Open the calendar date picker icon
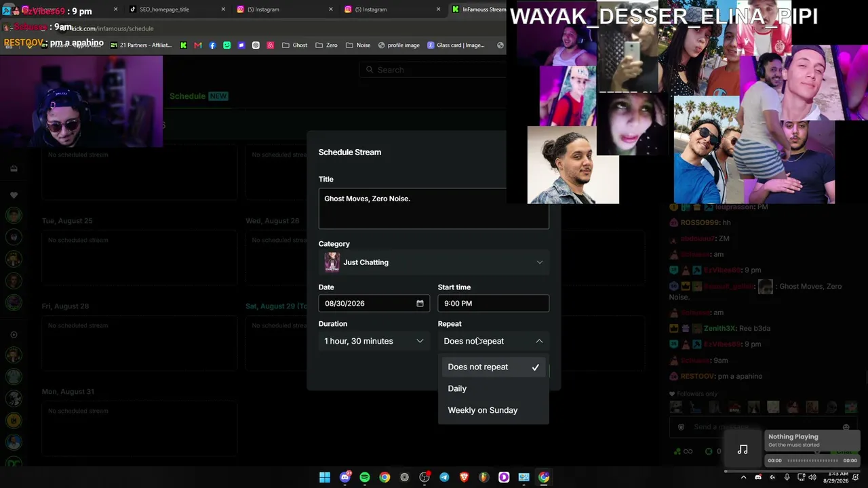868x488 pixels. coord(420,304)
